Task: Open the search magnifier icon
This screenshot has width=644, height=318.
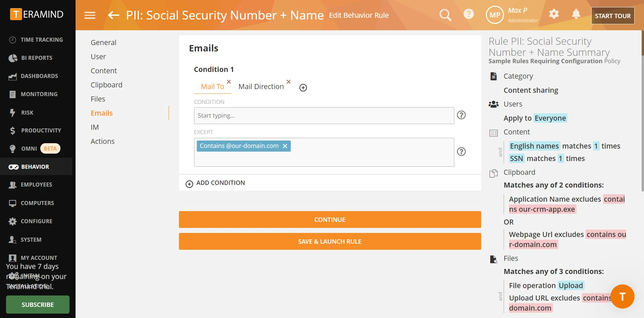Action: (x=445, y=15)
